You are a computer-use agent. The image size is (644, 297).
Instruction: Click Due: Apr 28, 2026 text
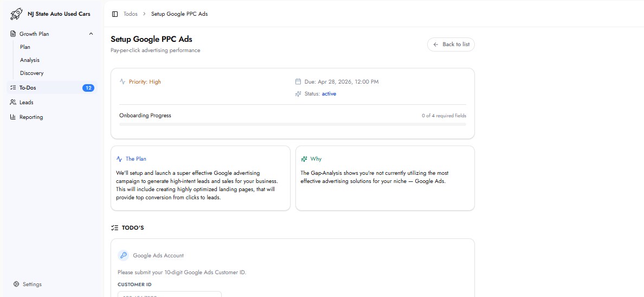tap(342, 81)
